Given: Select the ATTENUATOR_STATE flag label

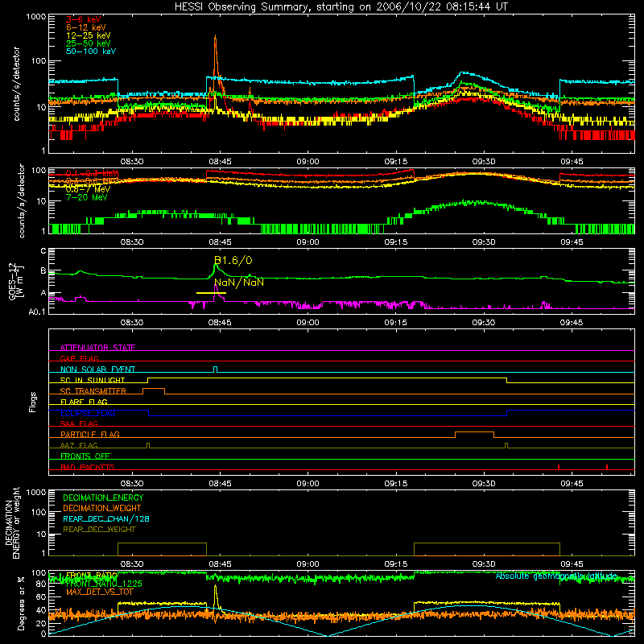Looking at the screenshot, I should [x=97, y=348].
